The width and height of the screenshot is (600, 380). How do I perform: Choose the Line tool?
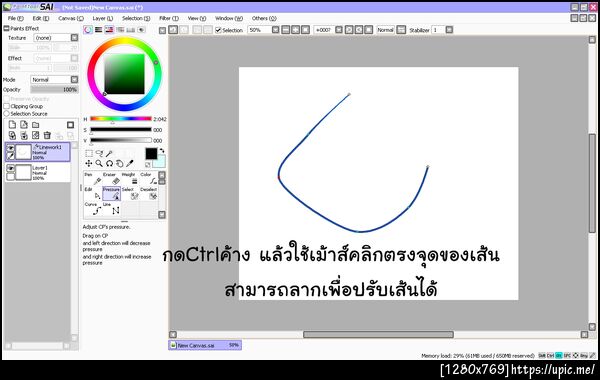tap(112, 209)
